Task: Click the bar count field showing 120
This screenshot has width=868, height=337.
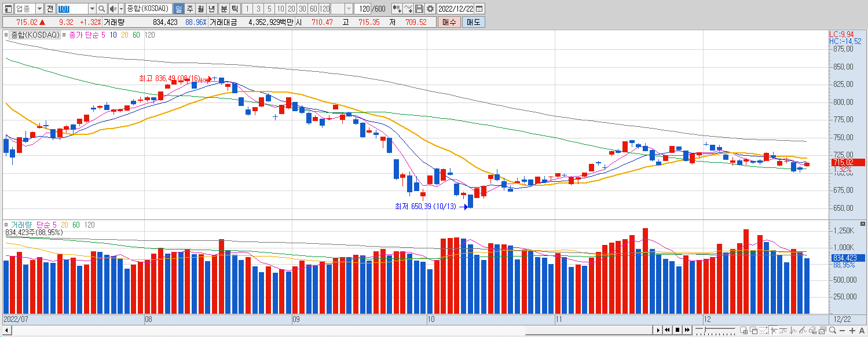Action: pos(362,9)
